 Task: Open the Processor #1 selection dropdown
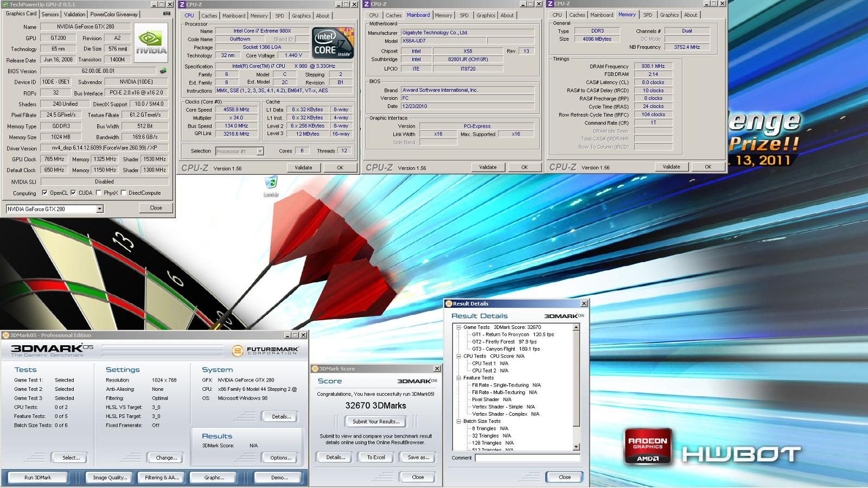pyautogui.click(x=260, y=151)
